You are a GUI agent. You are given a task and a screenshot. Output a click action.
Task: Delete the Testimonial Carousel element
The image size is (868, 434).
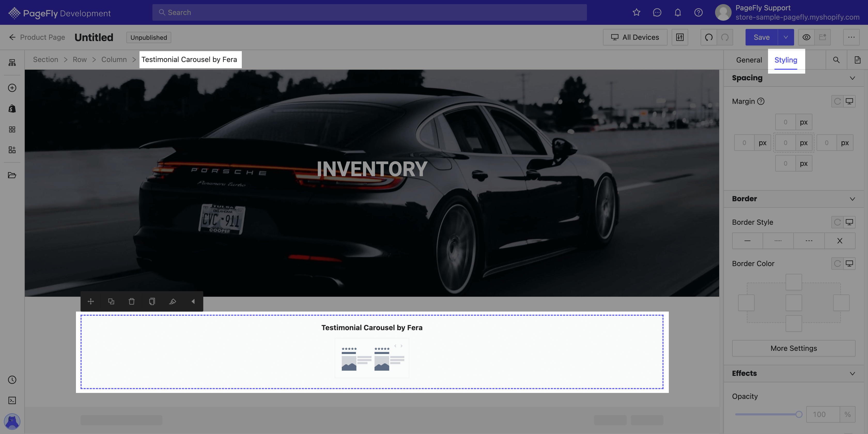[132, 301]
